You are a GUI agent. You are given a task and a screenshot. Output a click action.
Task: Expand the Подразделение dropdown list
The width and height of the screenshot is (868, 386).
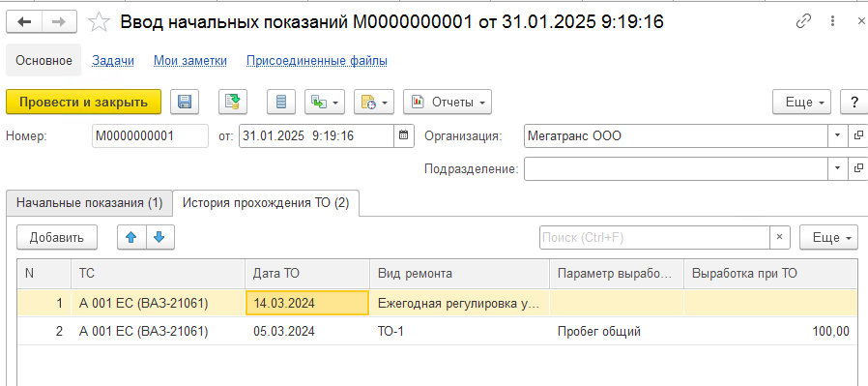[837, 168]
